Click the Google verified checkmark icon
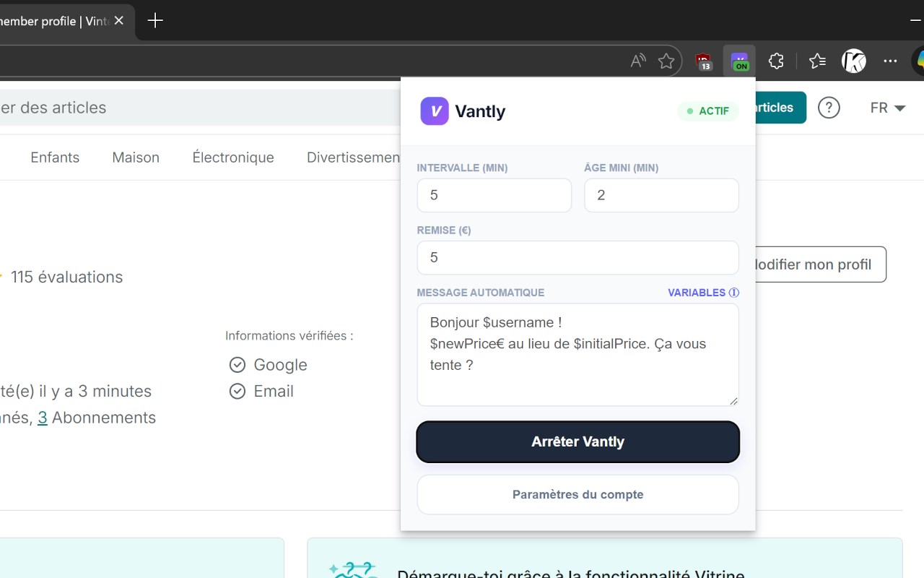924x578 pixels. 237,365
